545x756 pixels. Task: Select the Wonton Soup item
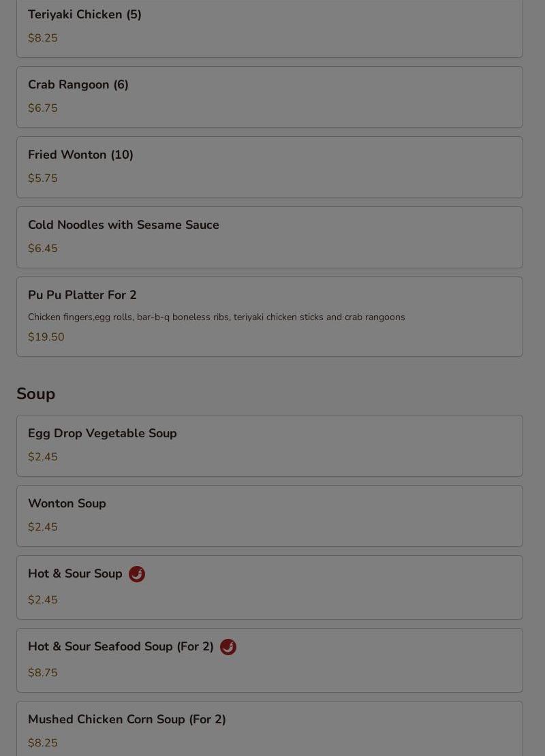(x=270, y=516)
